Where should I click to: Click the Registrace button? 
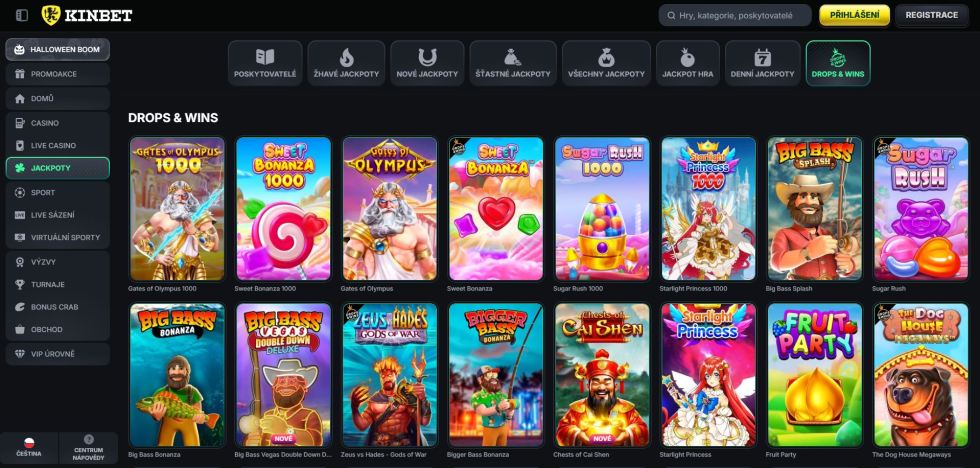(x=931, y=15)
